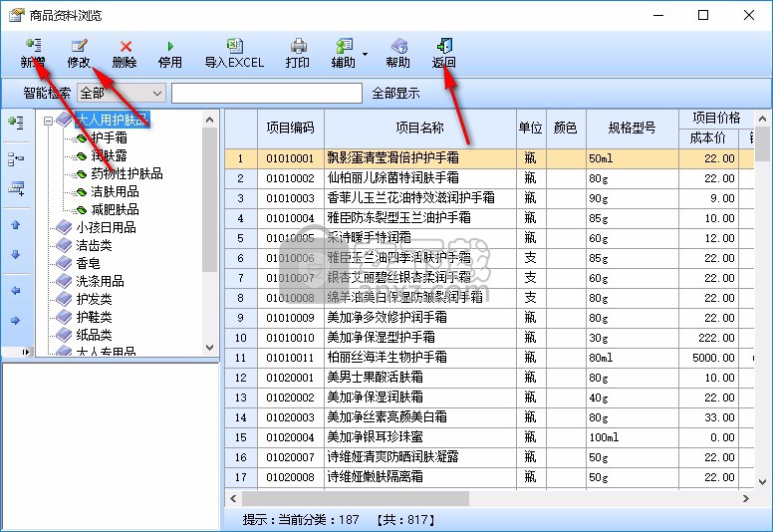Screen dimensions: 773x532
Task: Click the 颜色 column header
Action: (566, 129)
